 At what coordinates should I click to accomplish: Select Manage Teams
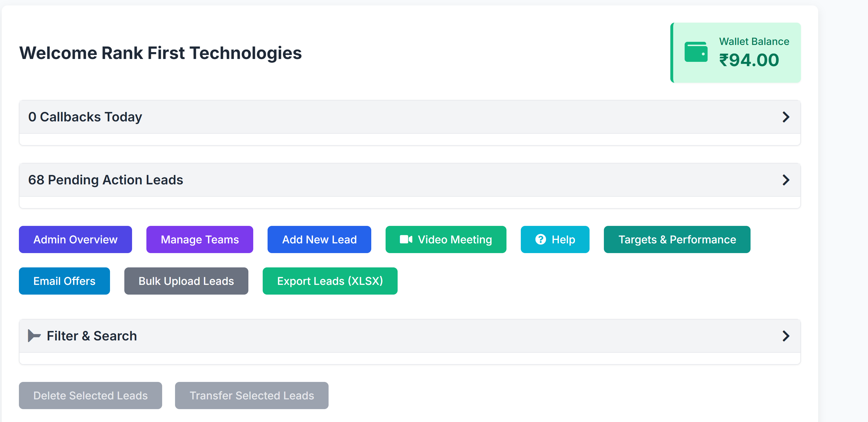[x=199, y=239]
